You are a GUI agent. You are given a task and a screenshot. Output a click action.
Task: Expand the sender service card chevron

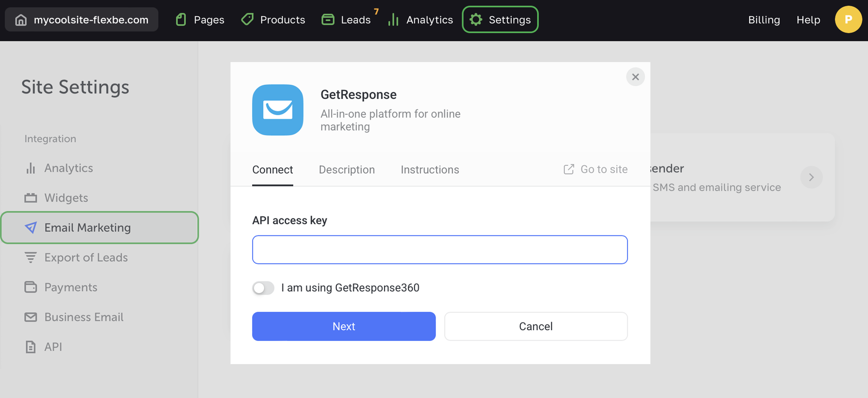pyautogui.click(x=811, y=178)
